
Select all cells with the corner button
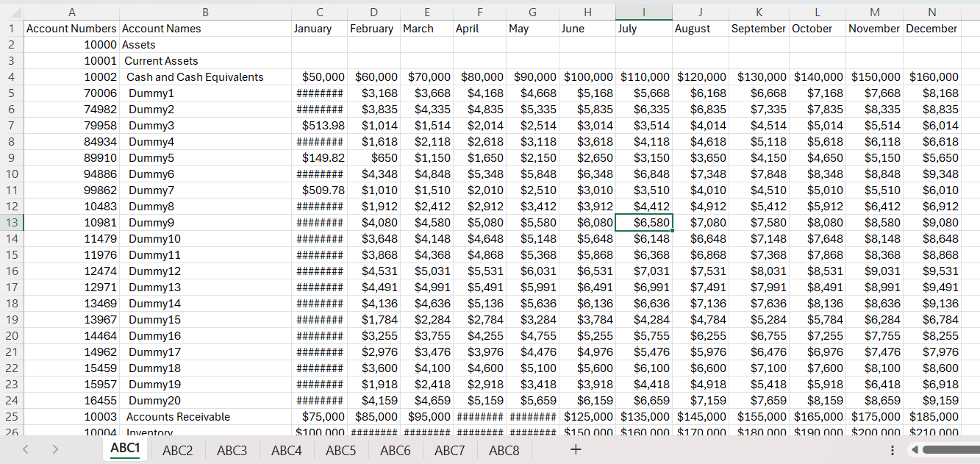(15, 13)
